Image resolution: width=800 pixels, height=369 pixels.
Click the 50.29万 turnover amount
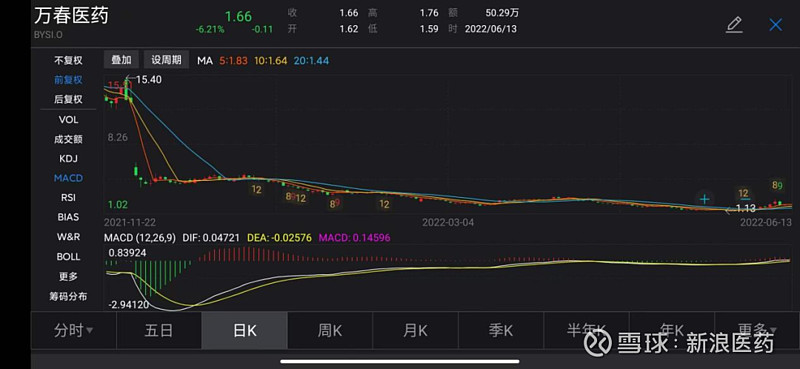(502, 13)
